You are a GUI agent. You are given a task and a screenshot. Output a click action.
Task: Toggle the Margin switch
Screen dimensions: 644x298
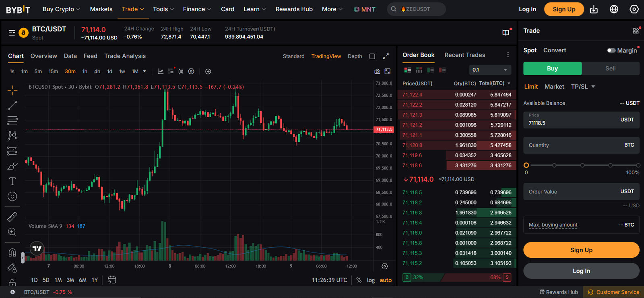tap(611, 50)
